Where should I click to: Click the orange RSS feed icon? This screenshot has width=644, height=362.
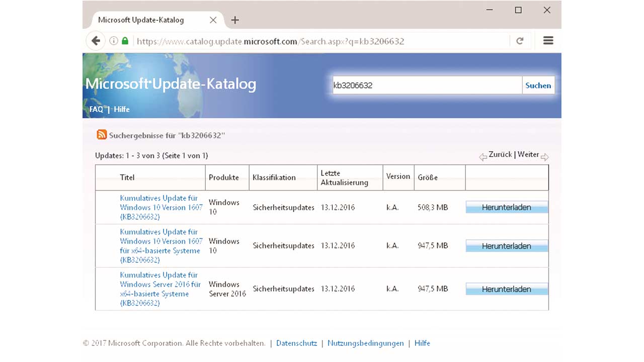point(102,135)
